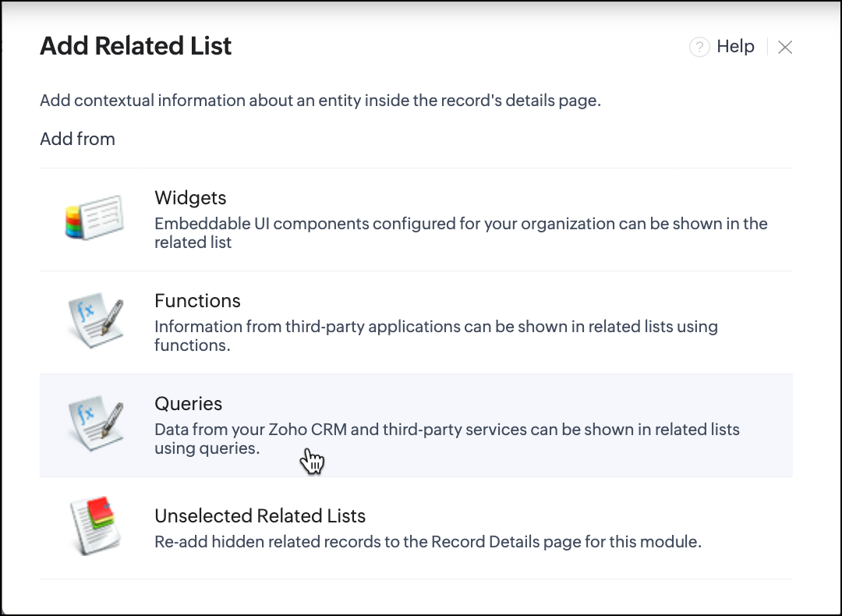842x616 pixels.
Task: Click the divider between Help and close
Action: 768,48
